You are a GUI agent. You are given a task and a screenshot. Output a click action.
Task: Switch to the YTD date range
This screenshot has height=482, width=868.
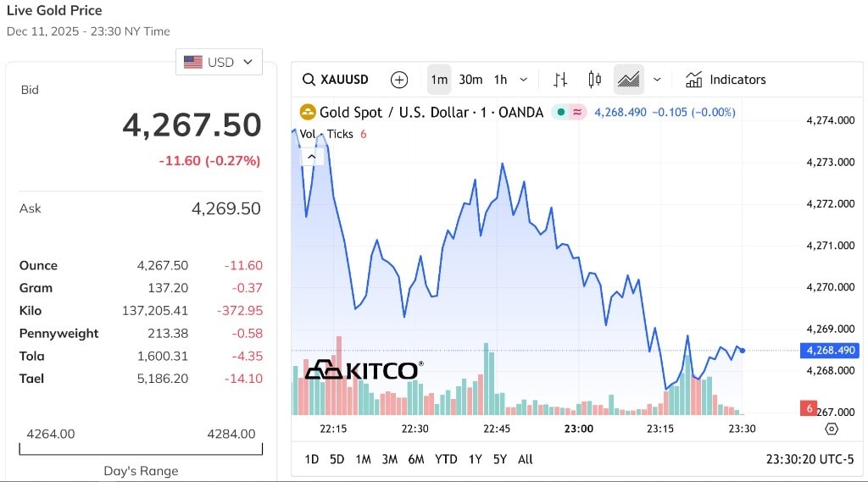tap(446, 459)
